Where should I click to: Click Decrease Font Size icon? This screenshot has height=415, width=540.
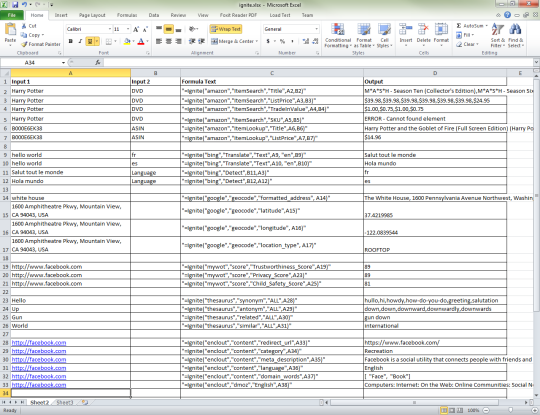[145, 29]
